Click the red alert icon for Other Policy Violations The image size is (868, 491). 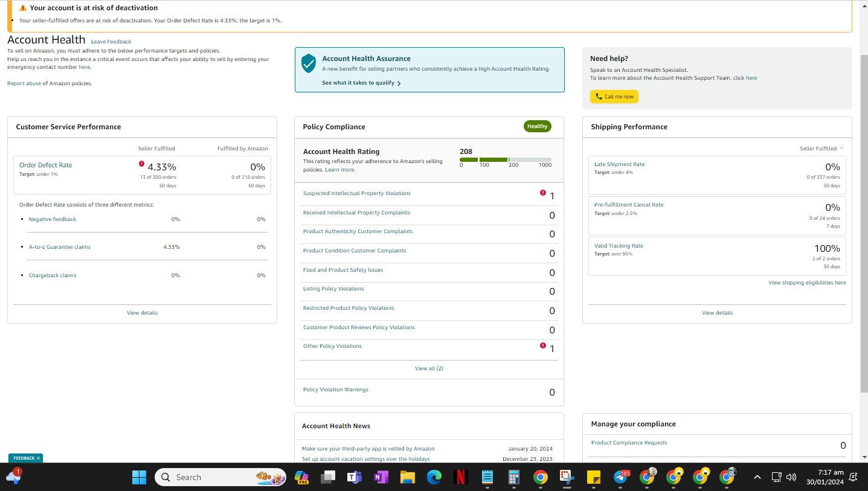point(543,346)
